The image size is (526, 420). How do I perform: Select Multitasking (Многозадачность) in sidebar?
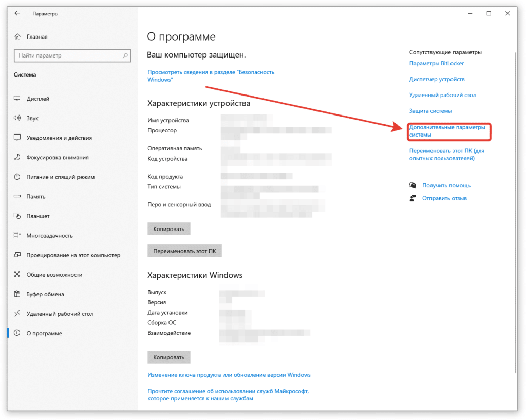(x=50, y=236)
